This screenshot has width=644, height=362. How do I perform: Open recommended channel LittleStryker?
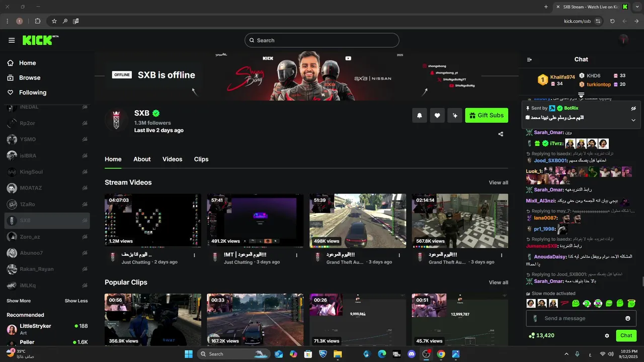pos(47,329)
